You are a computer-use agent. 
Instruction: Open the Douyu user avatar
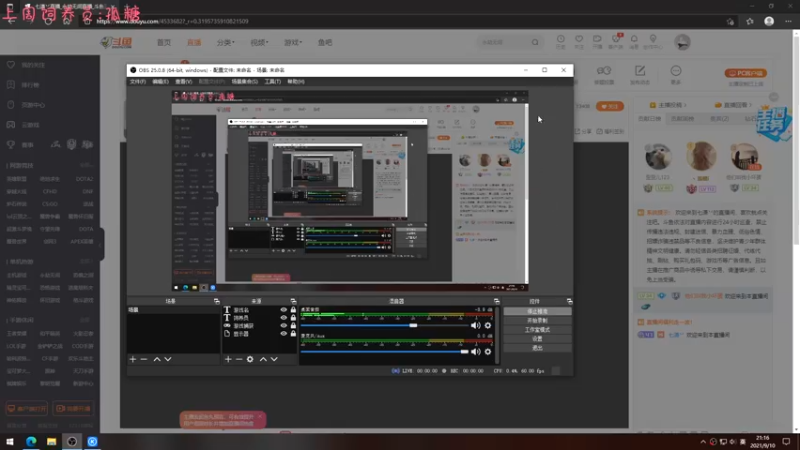coord(682,42)
